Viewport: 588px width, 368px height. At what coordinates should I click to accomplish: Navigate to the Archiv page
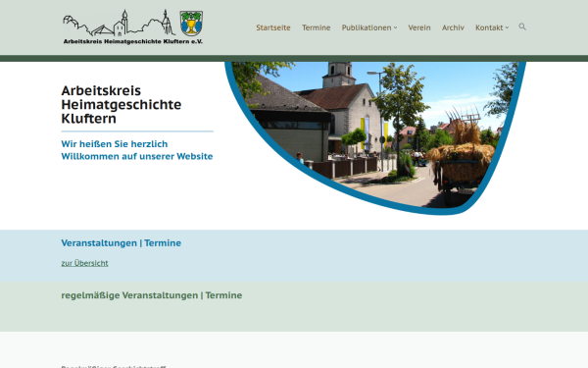coord(453,27)
